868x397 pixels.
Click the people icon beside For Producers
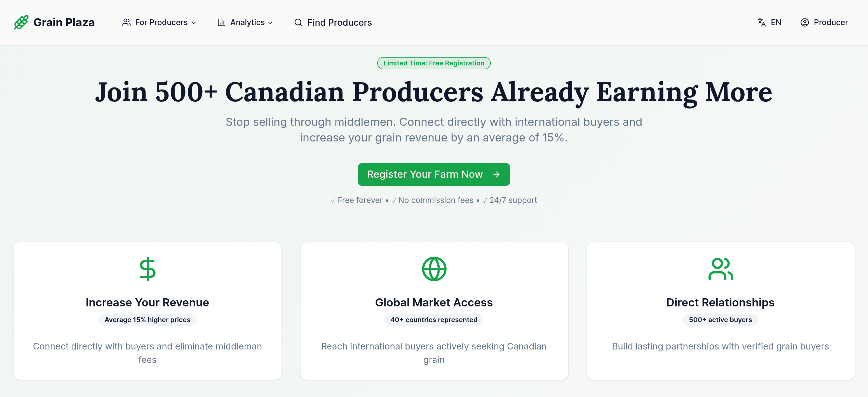(126, 23)
